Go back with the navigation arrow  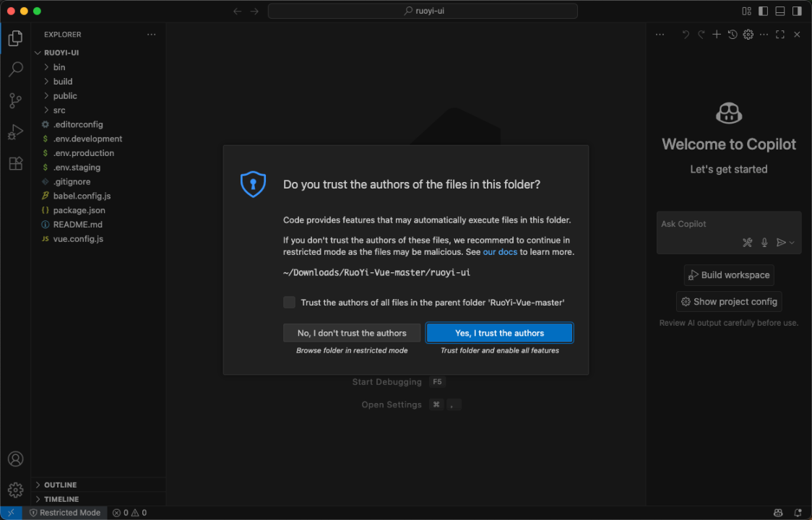point(237,11)
